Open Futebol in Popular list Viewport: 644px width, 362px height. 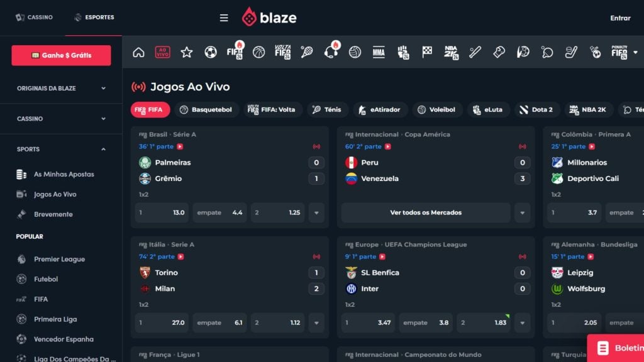[x=45, y=279]
